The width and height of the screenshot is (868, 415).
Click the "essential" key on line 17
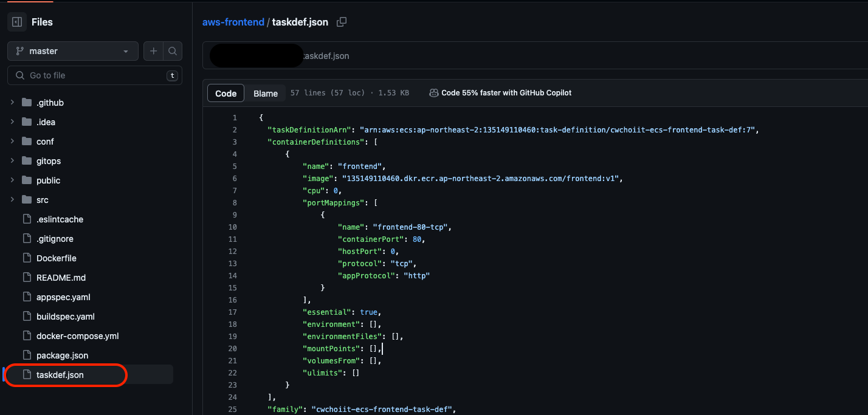coord(327,312)
